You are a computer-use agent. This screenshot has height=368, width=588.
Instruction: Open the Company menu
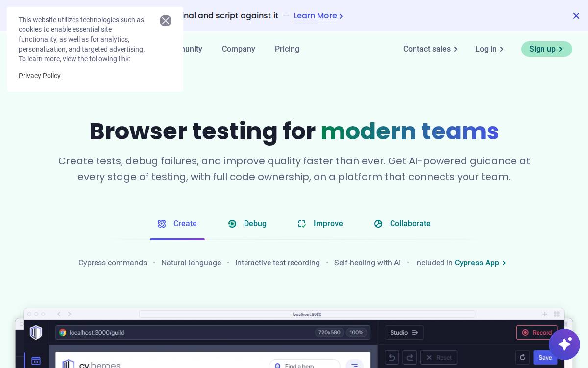pyautogui.click(x=239, y=49)
